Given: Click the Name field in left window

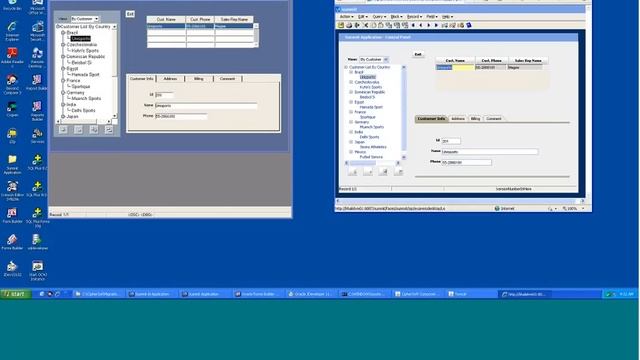Looking at the screenshot, I should click(x=206, y=106).
